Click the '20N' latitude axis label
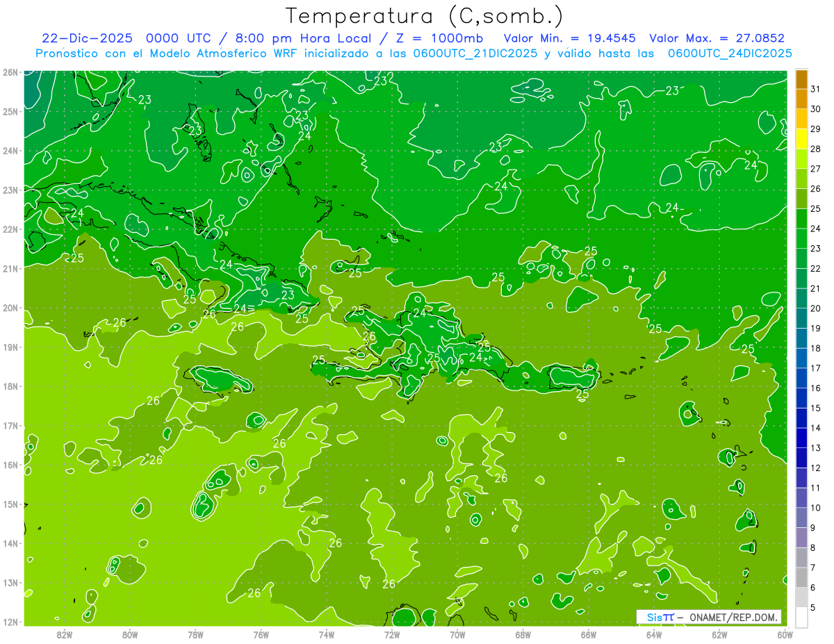Viewport: 834px width, 644px height. [10, 308]
